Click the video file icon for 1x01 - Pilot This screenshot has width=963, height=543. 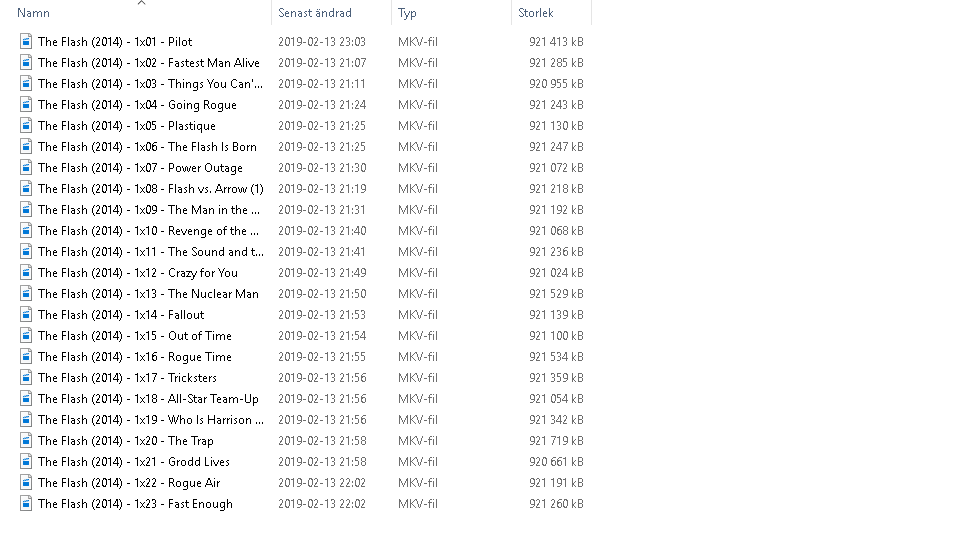click(26, 42)
